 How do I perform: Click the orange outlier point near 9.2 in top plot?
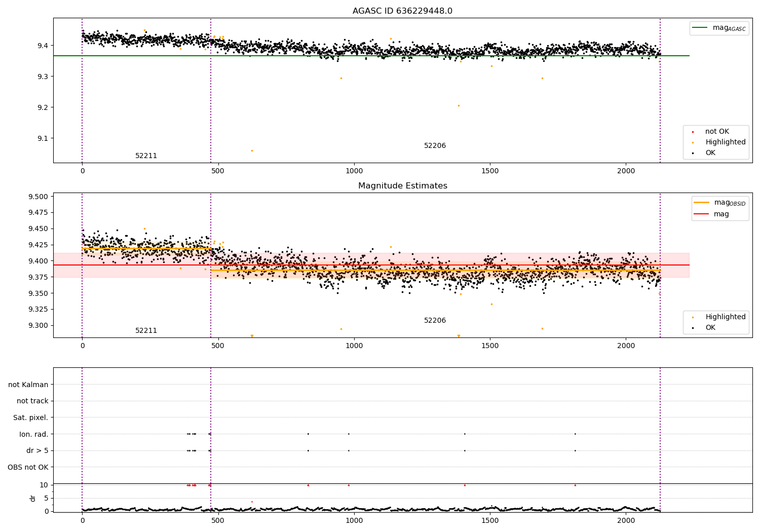coord(459,105)
